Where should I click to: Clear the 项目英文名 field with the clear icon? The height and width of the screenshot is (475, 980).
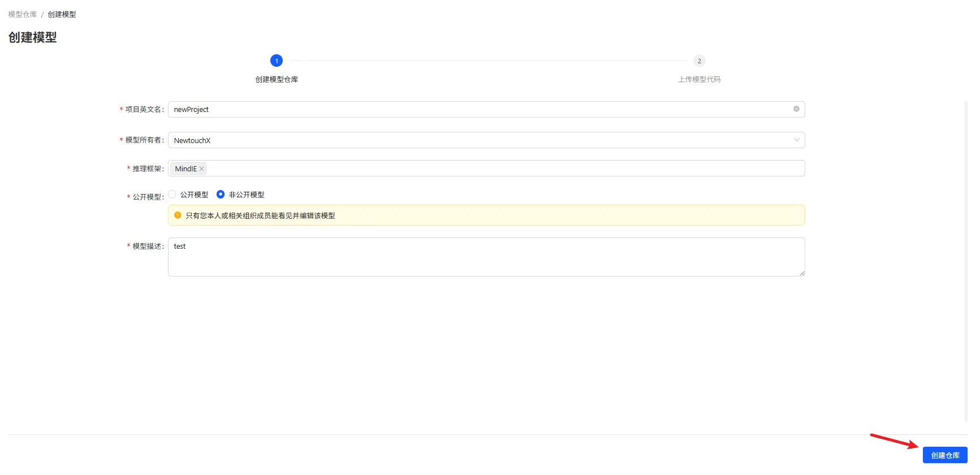tap(796, 109)
